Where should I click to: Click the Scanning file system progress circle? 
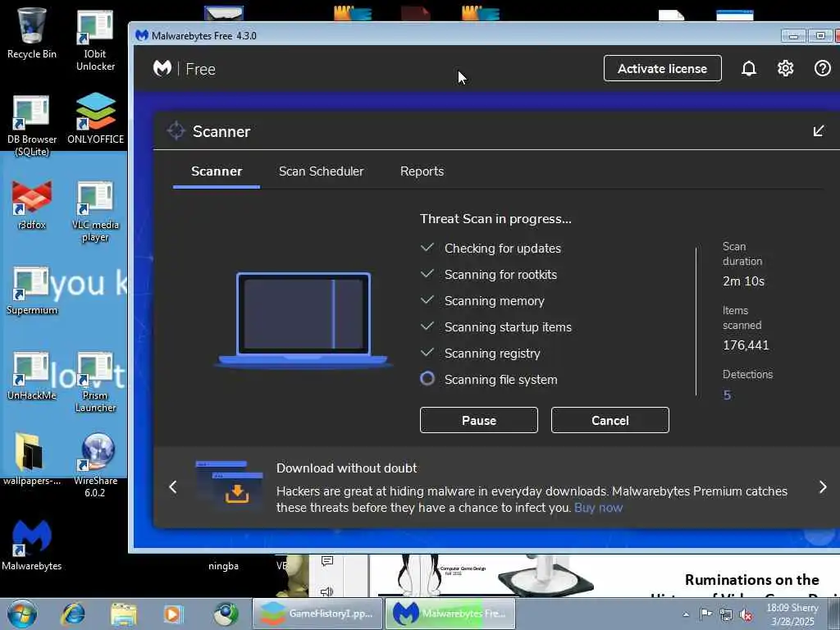point(427,379)
